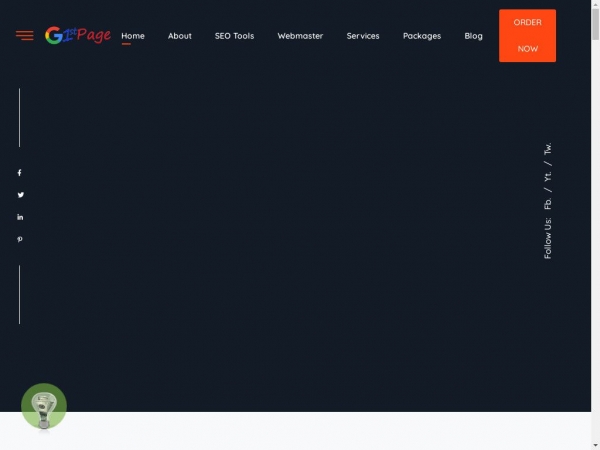Expand the Webmaster menu
The image size is (600, 450).
300,36
